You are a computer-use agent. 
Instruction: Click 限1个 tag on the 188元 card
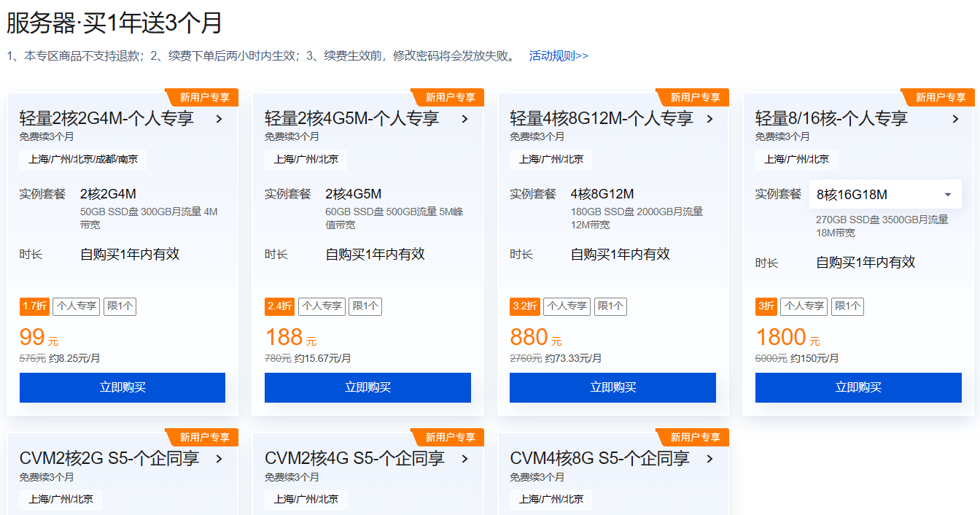point(365,306)
